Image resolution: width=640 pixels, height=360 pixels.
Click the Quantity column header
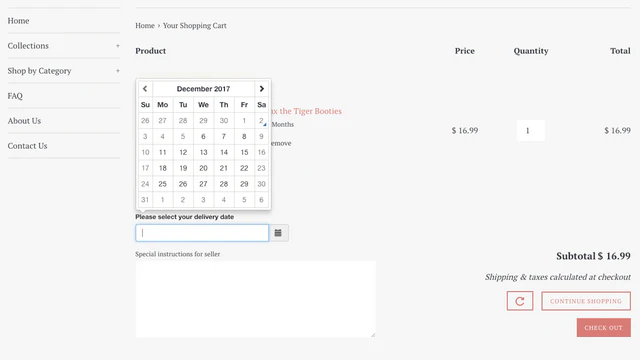point(531,51)
